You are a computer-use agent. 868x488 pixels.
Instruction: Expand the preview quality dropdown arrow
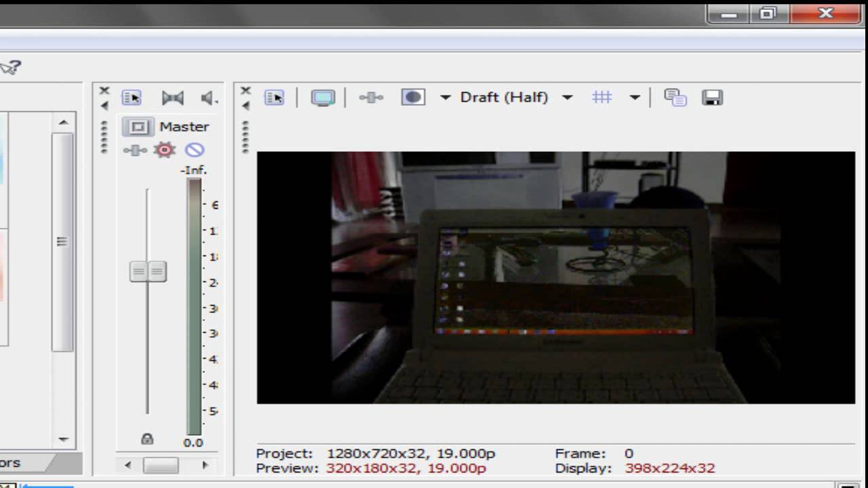(x=567, y=98)
